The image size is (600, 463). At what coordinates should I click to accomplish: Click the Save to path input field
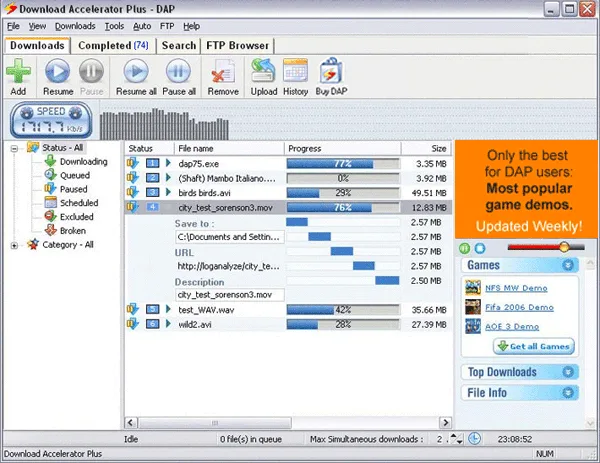click(x=230, y=237)
